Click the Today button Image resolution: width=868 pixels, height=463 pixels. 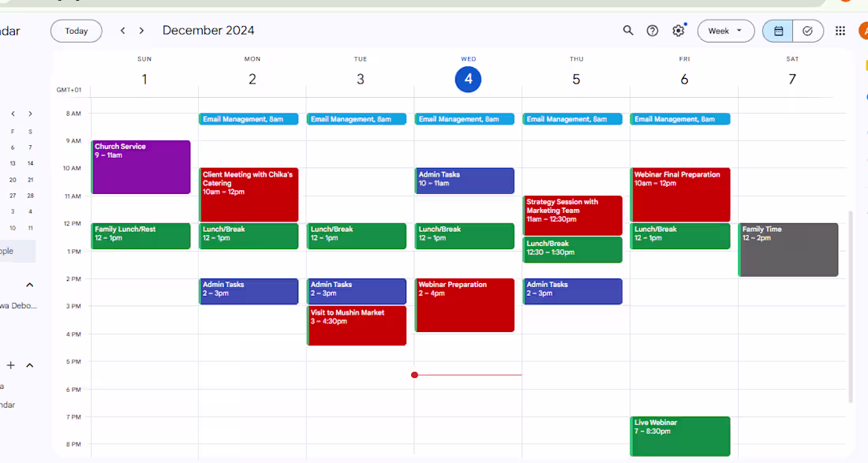pyautogui.click(x=76, y=31)
